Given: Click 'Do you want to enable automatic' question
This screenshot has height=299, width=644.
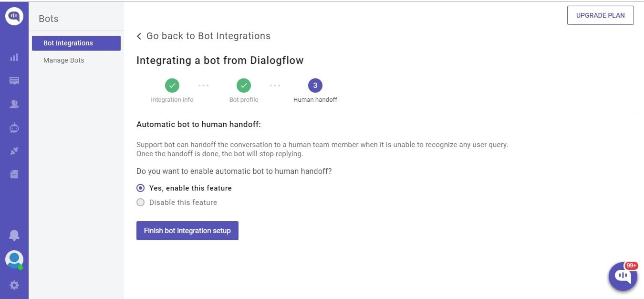Looking at the screenshot, I should coord(234,171).
